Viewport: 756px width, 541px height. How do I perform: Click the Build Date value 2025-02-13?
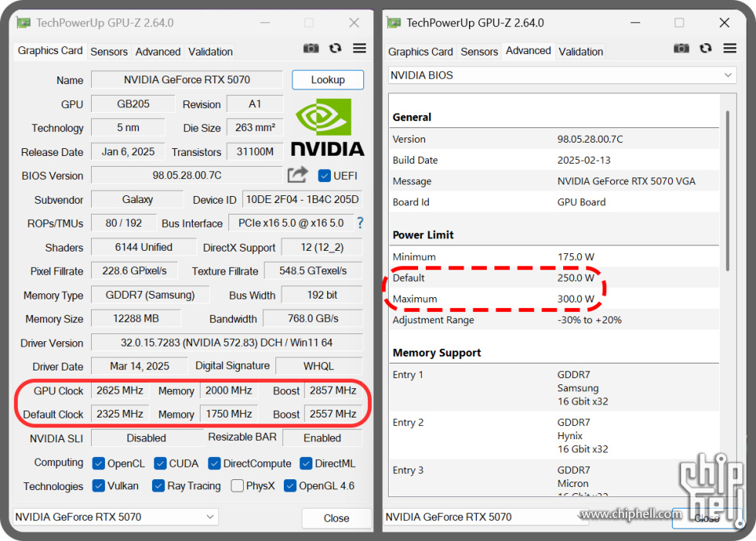(x=584, y=160)
